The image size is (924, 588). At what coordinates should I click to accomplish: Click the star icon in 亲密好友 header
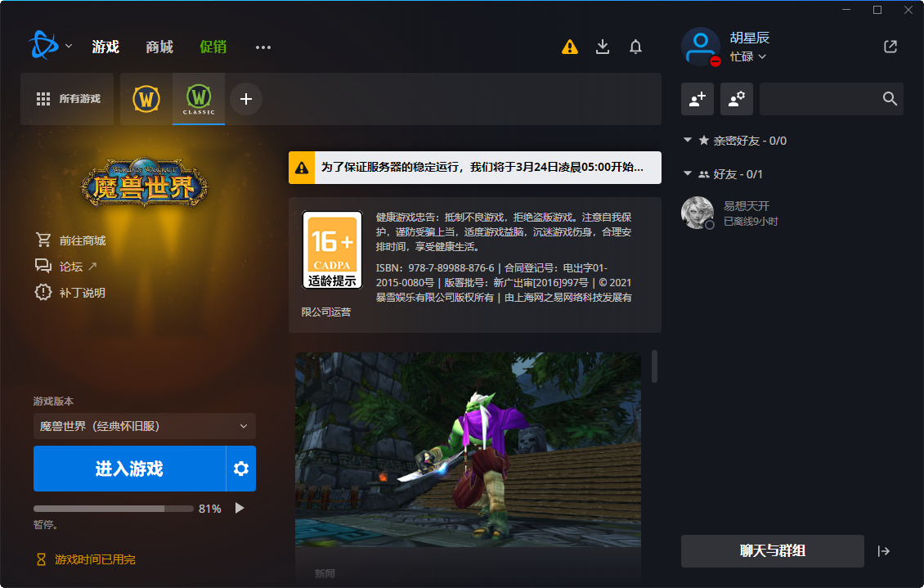703,140
